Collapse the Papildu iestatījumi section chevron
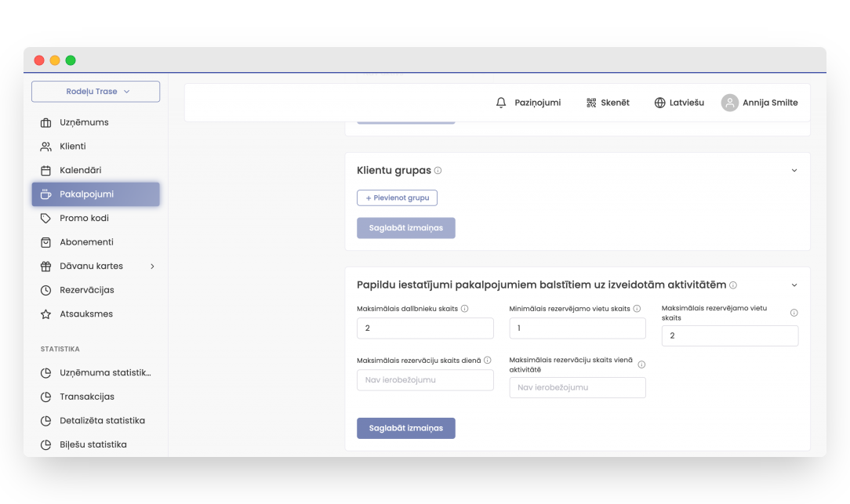 (794, 285)
